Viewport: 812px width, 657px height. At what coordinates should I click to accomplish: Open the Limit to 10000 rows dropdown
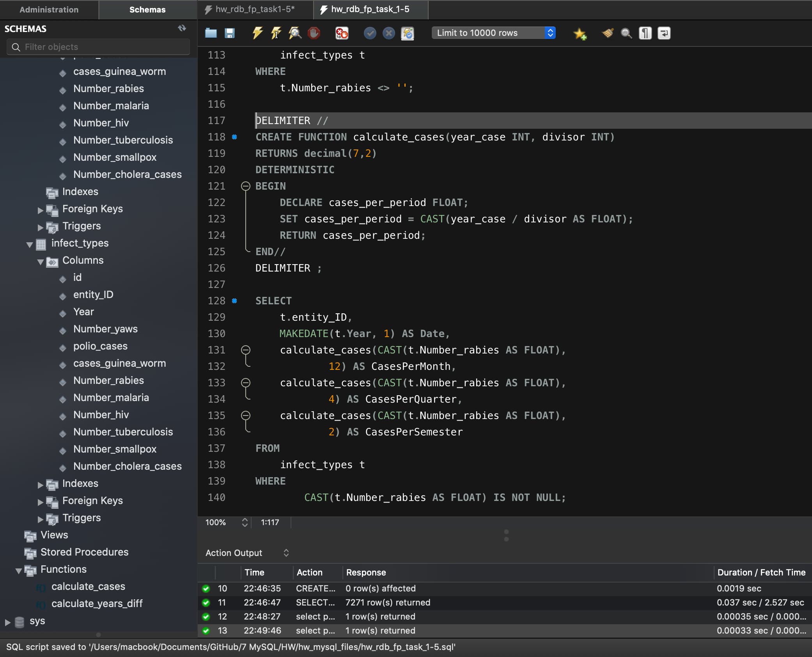click(493, 33)
